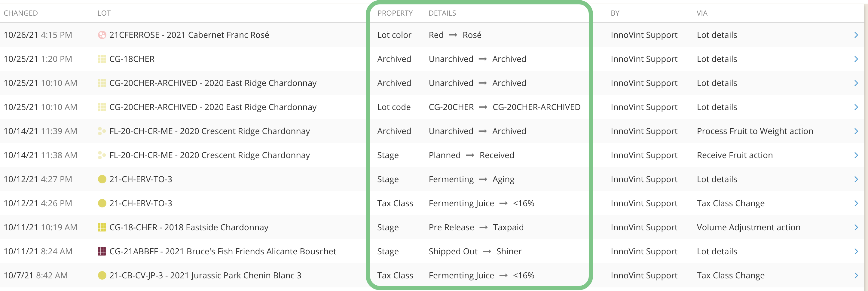Click the grape cluster icon for the 11:39 AM FL-20-CH-CR-ME row
This screenshot has height=291, width=868.
click(102, 131)
